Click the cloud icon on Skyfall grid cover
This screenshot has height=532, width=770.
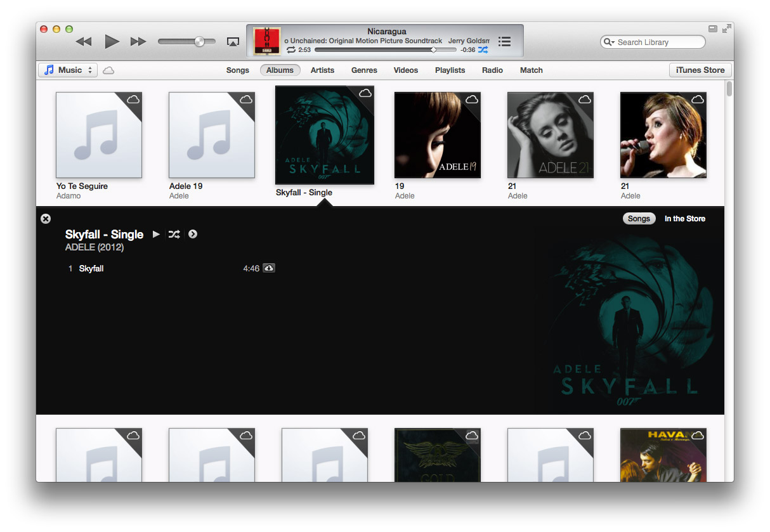pos(365,93)
